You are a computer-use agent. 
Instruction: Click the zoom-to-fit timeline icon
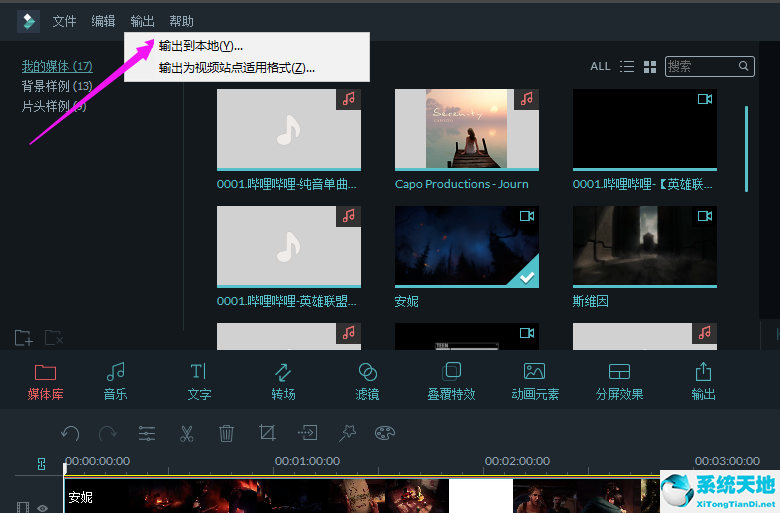point(41,464)
